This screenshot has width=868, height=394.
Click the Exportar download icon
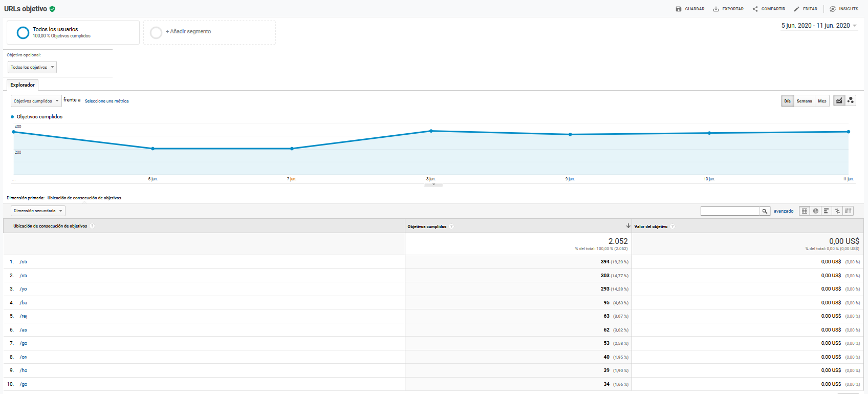tap(716, 9)
